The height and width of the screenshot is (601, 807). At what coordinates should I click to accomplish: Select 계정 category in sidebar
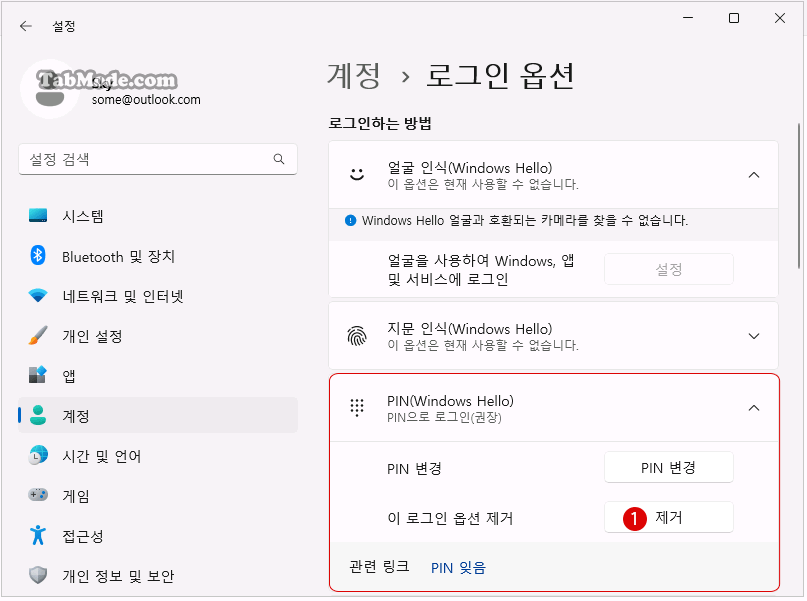(x=158, y=415)
